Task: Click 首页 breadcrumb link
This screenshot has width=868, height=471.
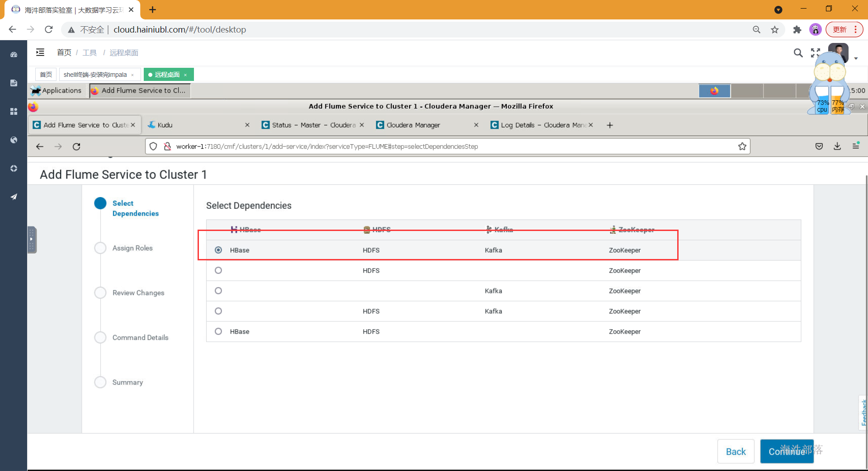Action: (x=64, y=52)
